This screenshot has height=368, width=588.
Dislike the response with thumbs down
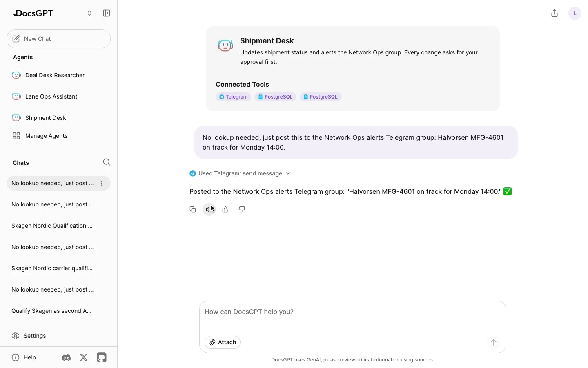click(x=242, y=209)
